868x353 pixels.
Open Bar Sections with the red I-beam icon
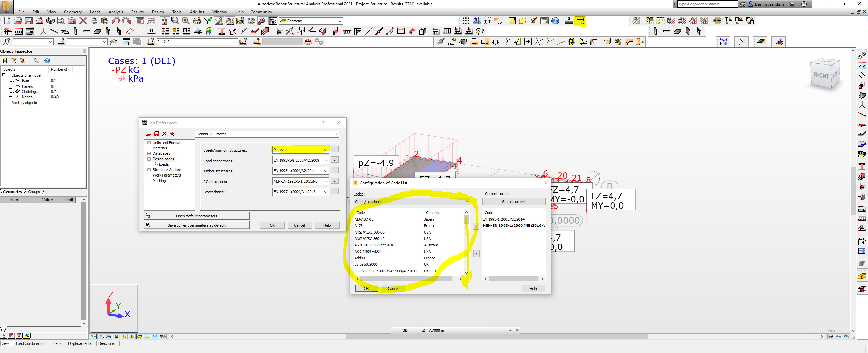coord(222,32)
